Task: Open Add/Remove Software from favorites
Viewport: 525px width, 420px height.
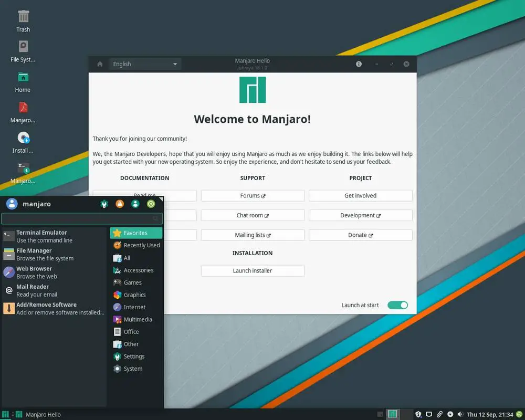Action: coord(54,309)
